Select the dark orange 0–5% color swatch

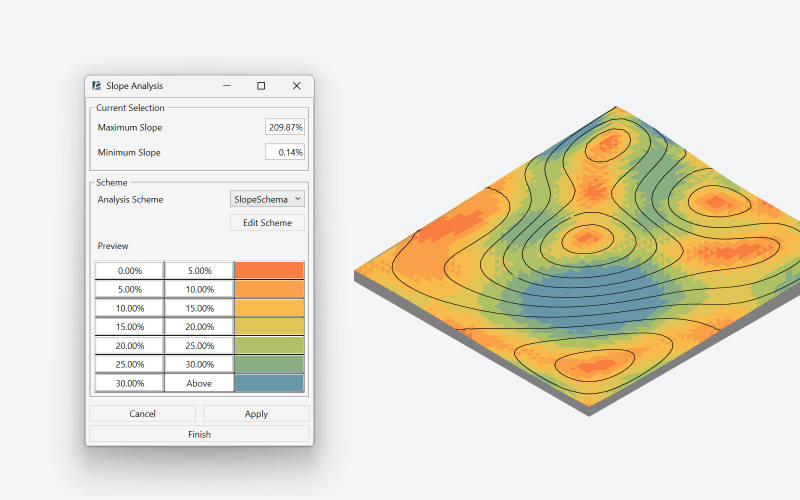pos(268,270)
